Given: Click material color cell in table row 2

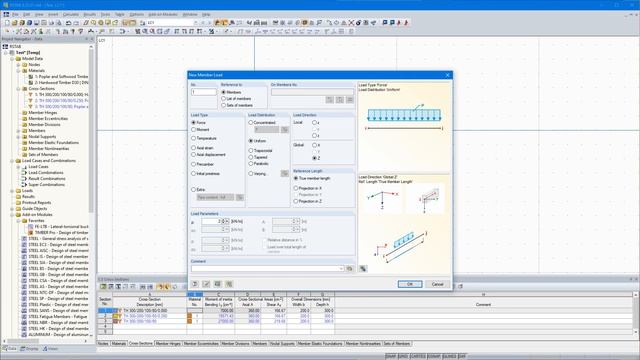Looking at the screenshot, I should 189,316.
